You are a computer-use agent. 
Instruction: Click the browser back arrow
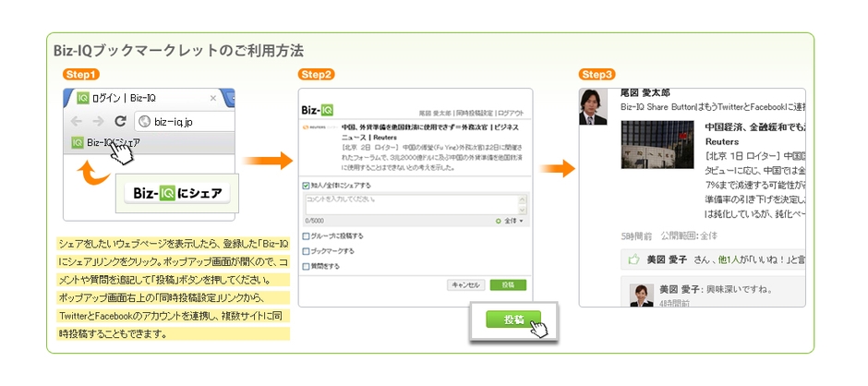coord(77,121)
